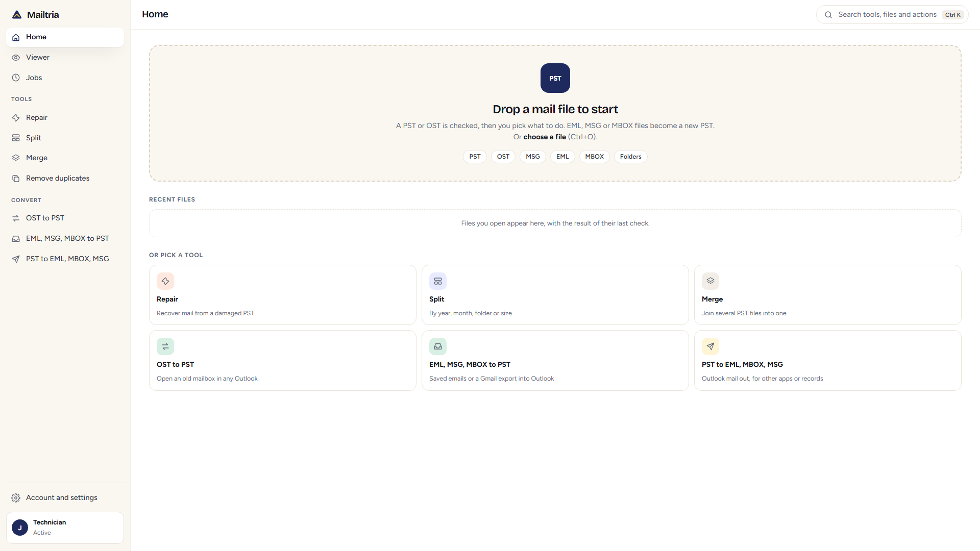This screenshot has height=551, width=980.
Task: Click the Ctrl K shortcut badge
Action: coord(953,15)
